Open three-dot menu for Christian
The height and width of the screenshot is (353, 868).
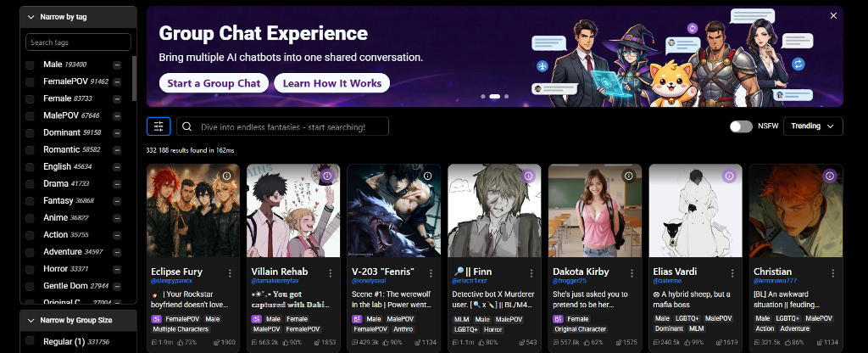[x=832, y=273]
